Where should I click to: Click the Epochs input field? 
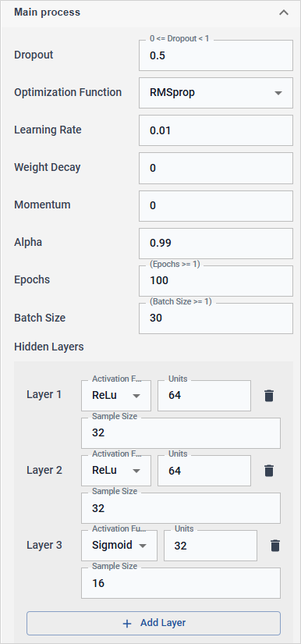(x=216, y=281)
